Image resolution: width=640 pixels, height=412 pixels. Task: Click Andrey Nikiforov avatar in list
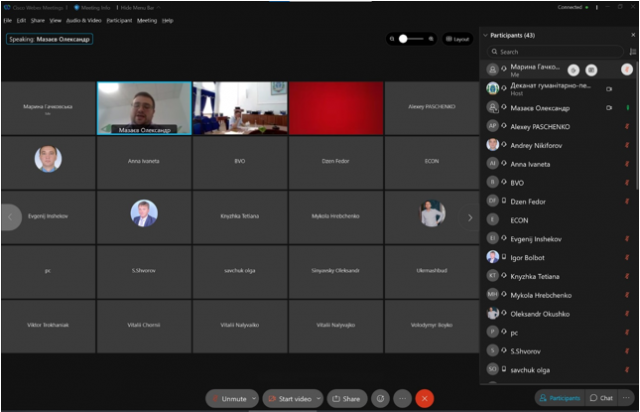coord(493,145)
